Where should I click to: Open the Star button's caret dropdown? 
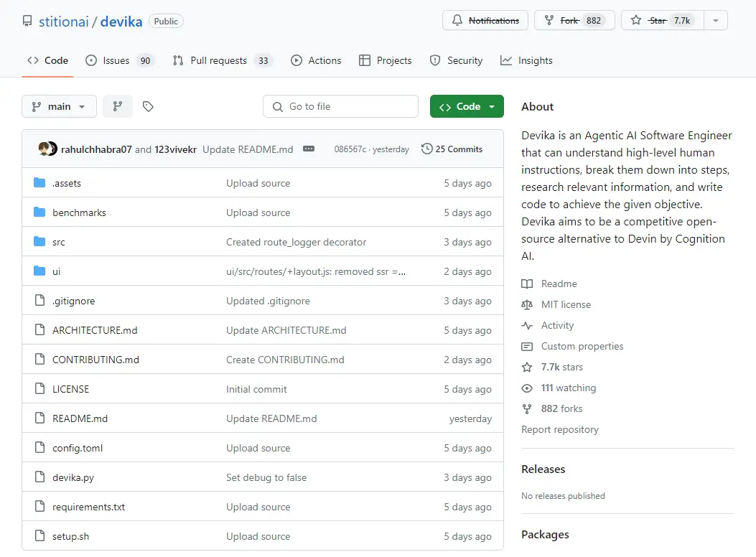click(716, 20)
